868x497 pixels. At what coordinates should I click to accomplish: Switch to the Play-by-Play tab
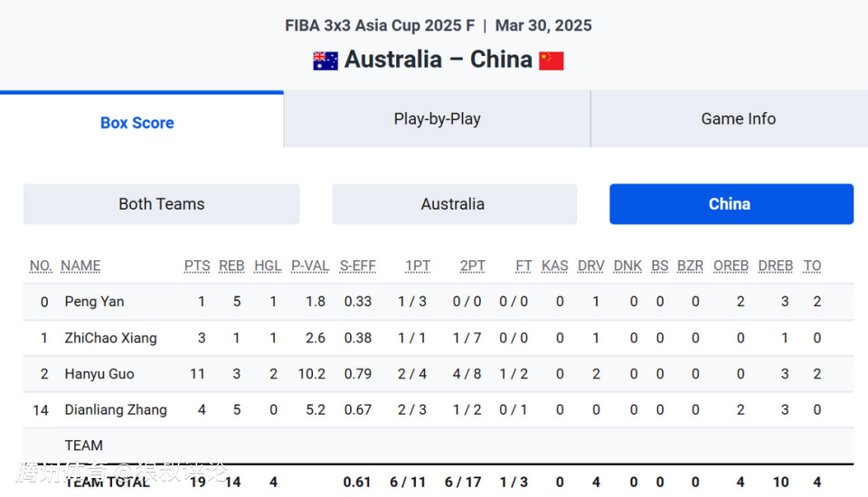pyautogui.click(x=437, y=118)
